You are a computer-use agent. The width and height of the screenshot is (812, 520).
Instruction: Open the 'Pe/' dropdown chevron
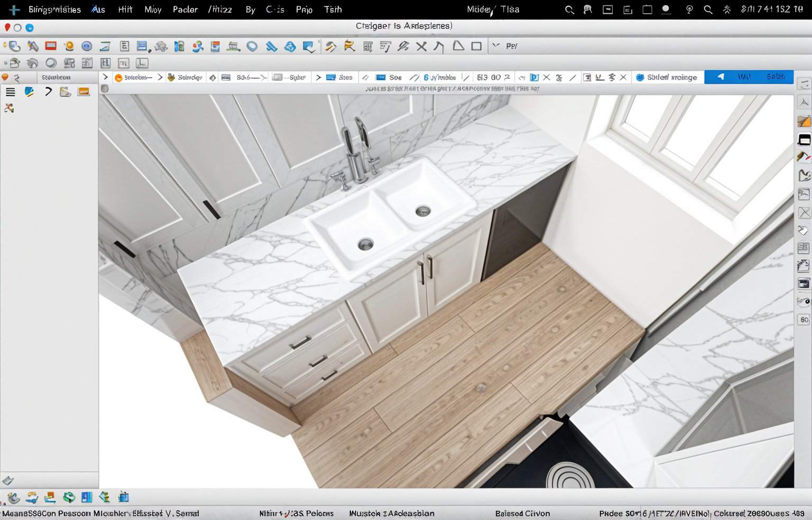click(496, 46)
